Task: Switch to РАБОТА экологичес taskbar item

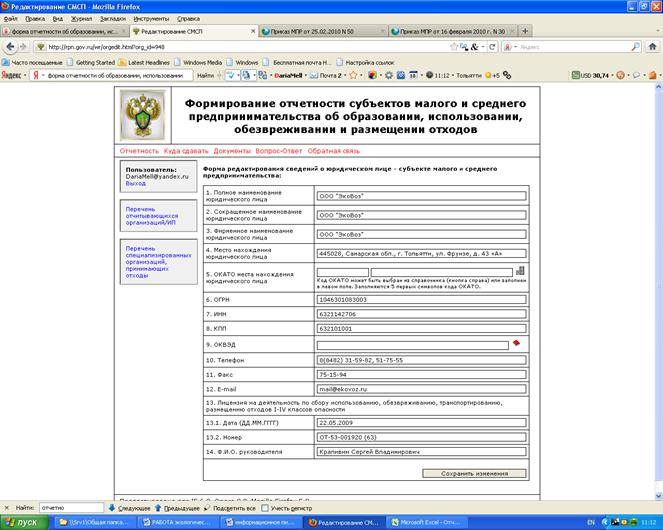Action: point(178,523)
